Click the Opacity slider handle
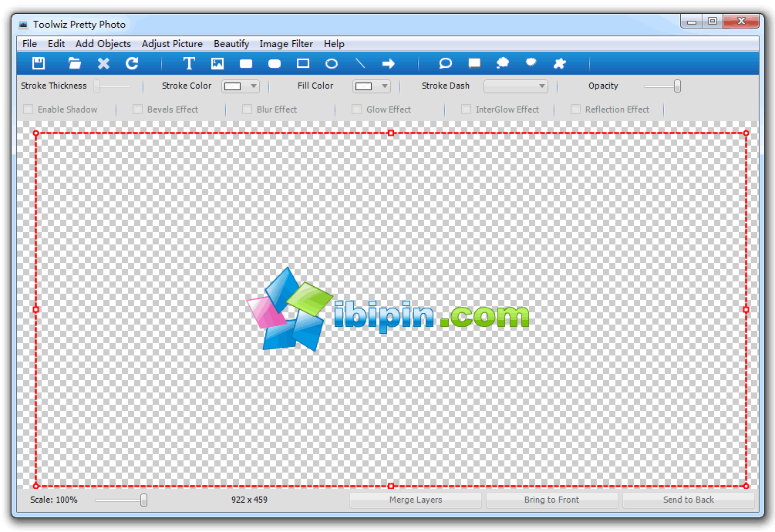The width and height of the screenshot is (775, 532). tap(677, 86)
